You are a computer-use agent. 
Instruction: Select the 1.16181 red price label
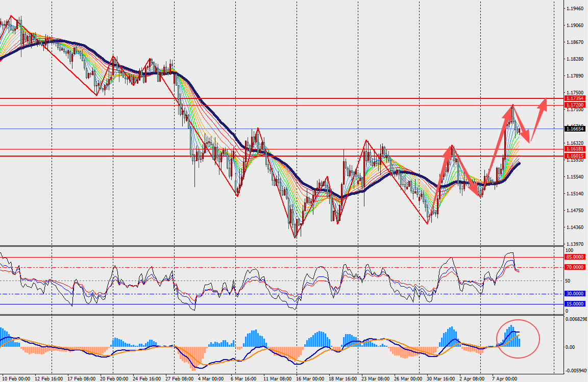574,148
